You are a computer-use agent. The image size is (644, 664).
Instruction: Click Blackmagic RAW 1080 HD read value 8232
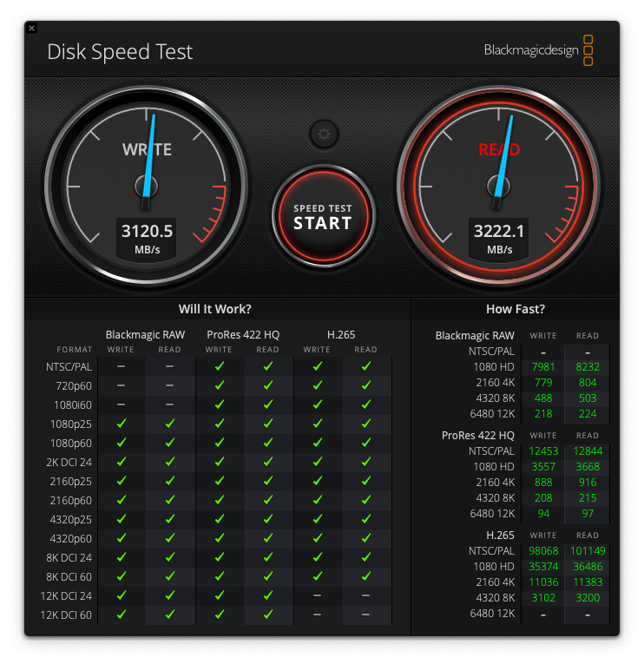(x=588, y=367)
